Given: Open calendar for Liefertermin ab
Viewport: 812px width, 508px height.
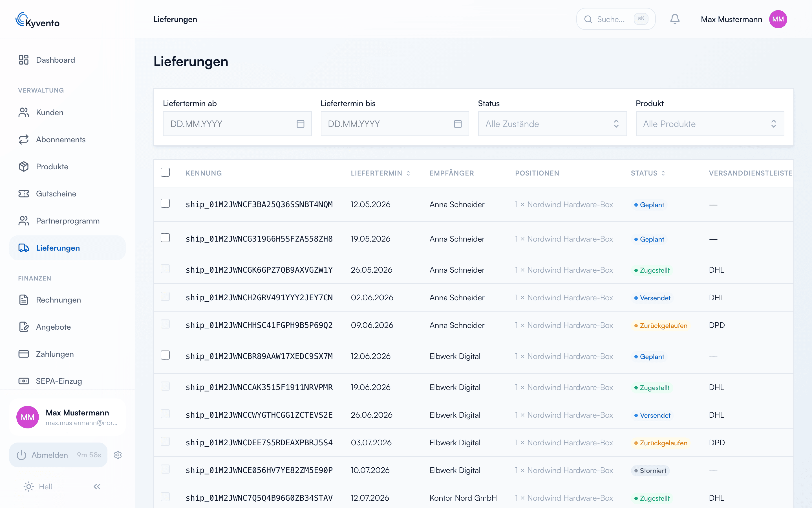Looking at the screenshot, I should coord(300,124).
